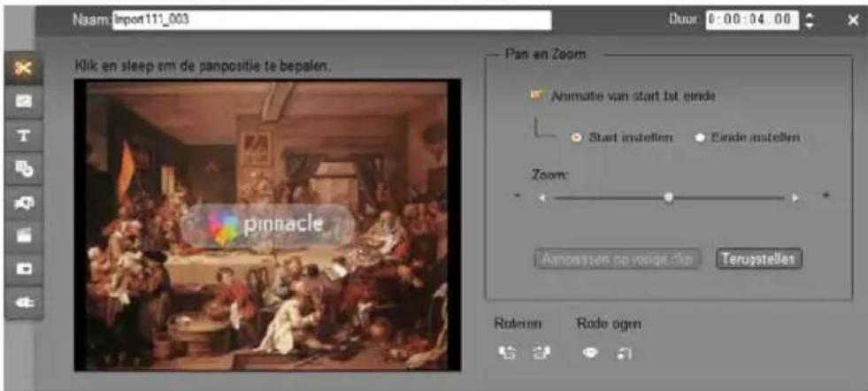Open the theme editor tool below scissors

click(x=23, y=102)
